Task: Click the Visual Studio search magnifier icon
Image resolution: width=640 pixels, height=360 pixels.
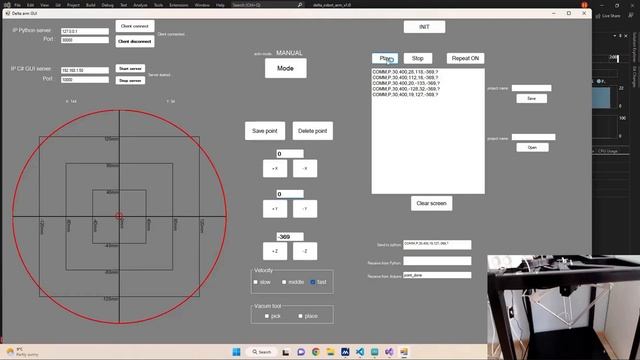Action: click(300, 5)
